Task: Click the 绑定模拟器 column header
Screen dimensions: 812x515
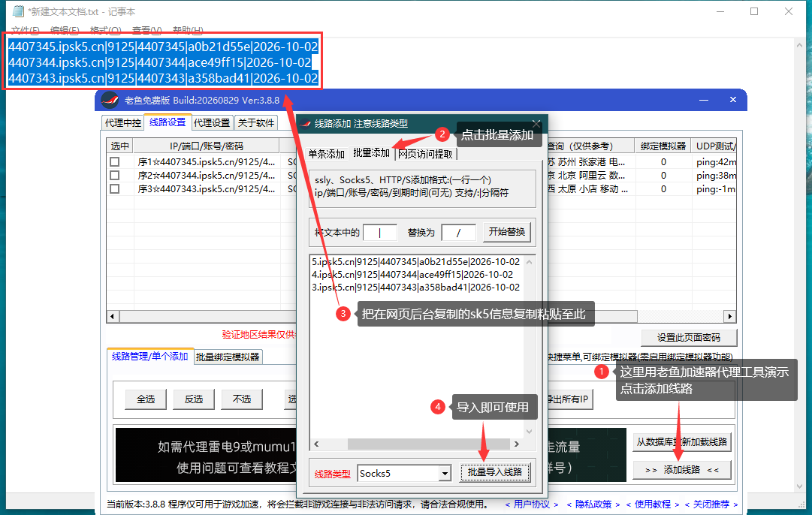Action: (x=663, y=146)
